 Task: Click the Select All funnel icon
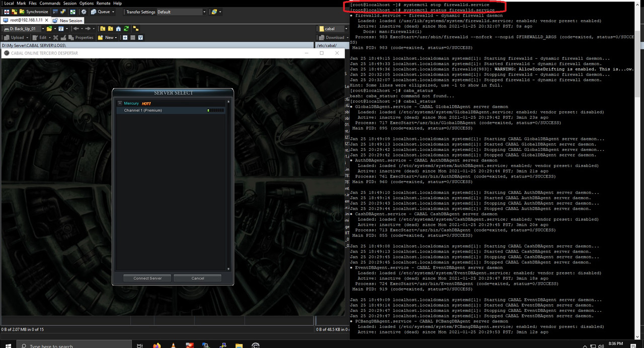pyautogui.click(x=140, y=37)
